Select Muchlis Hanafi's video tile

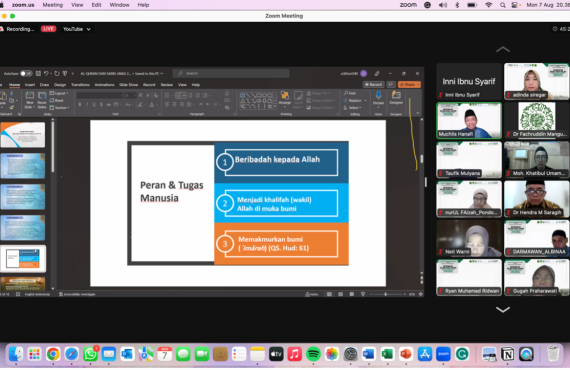pyautogui.click(x=469, y=121)
